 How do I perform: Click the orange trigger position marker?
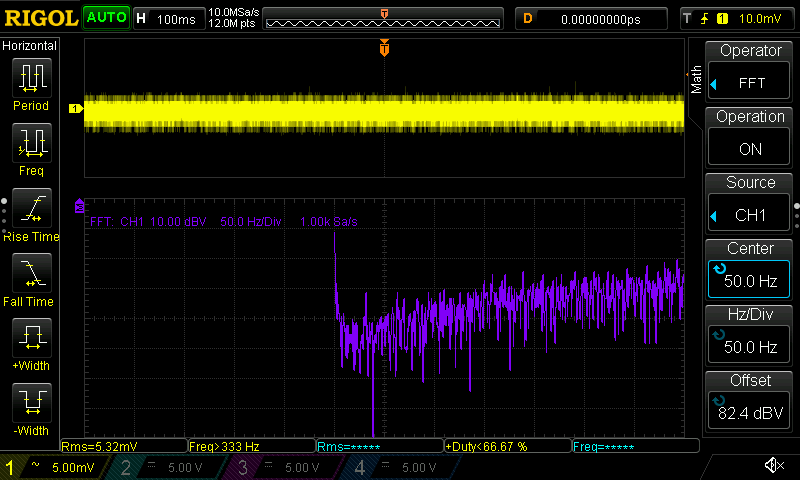384,48
